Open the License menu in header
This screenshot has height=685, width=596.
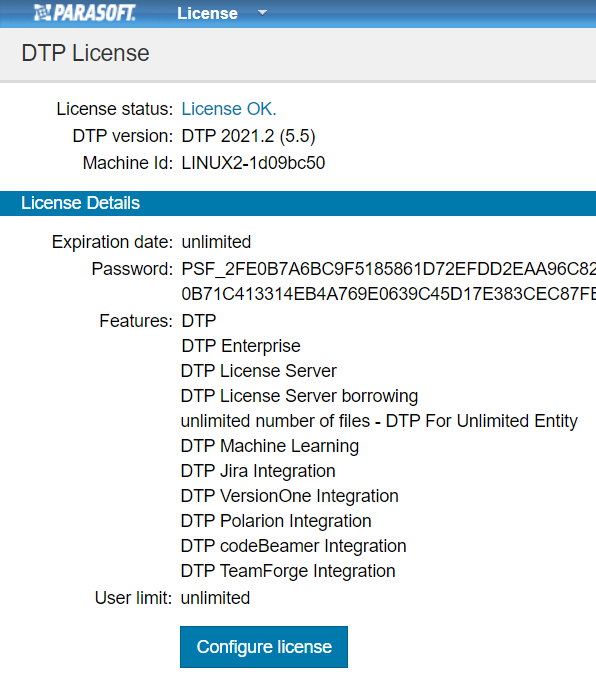click(207, 13)
